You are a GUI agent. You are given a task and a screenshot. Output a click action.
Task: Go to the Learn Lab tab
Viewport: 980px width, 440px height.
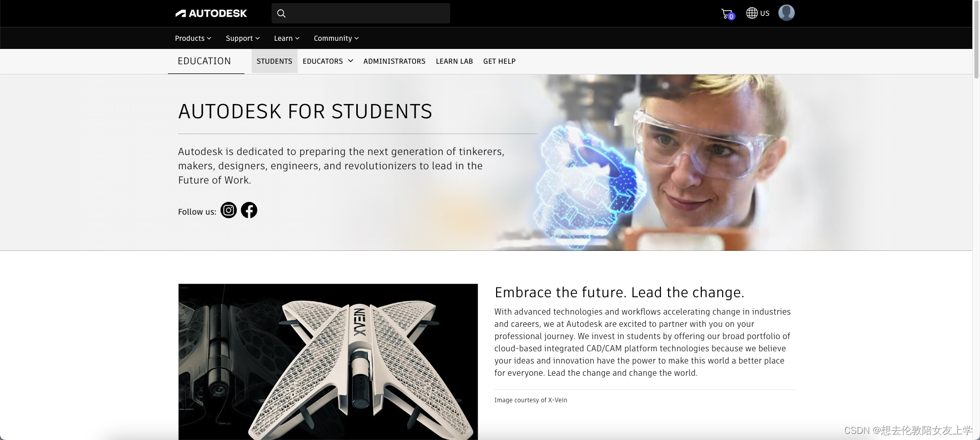tap(454, 61)
